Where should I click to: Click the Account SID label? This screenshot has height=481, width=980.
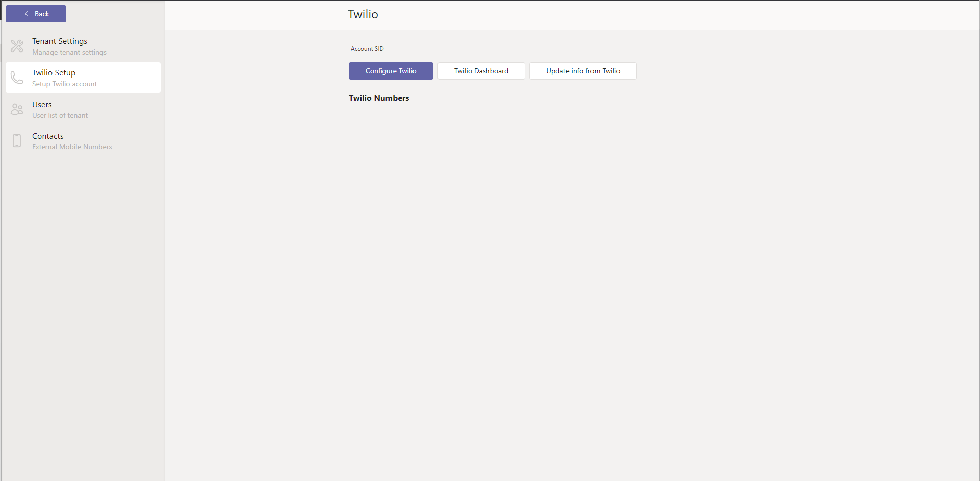[367, 49]
